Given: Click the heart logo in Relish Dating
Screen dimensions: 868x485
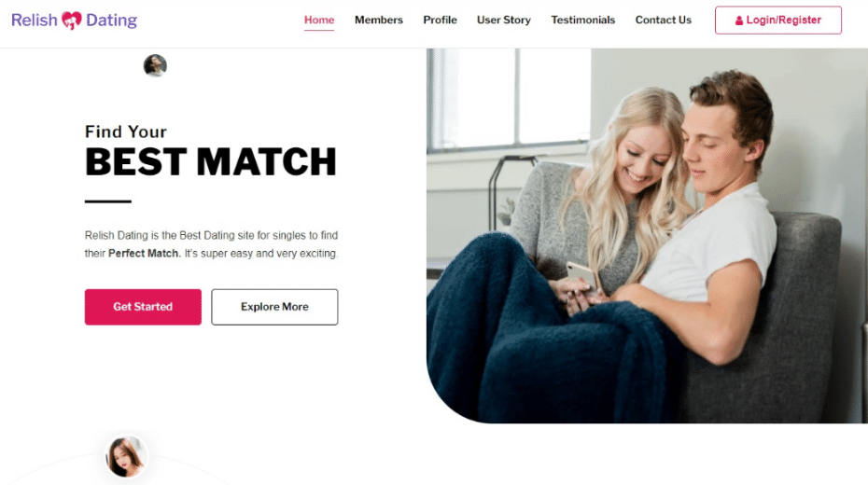Looking at the screenshot, I should click(72, 21).
